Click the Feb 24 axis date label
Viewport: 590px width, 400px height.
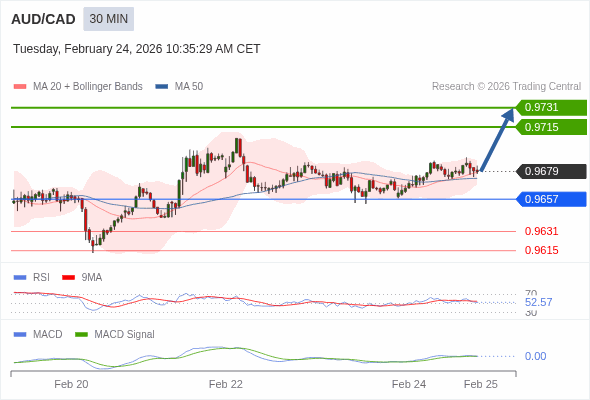409,384
